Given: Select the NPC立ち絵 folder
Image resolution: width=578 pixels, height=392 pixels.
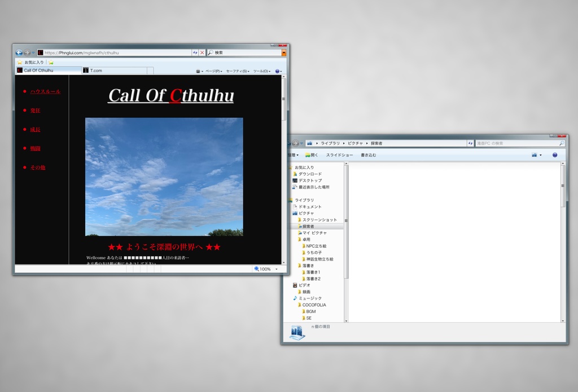Looking at the screenshot, I should (x=314, y=246).
